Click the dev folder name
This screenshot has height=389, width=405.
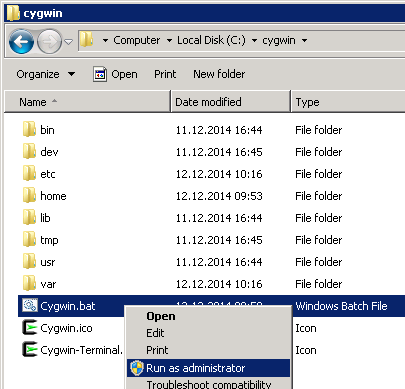point(49,152)
